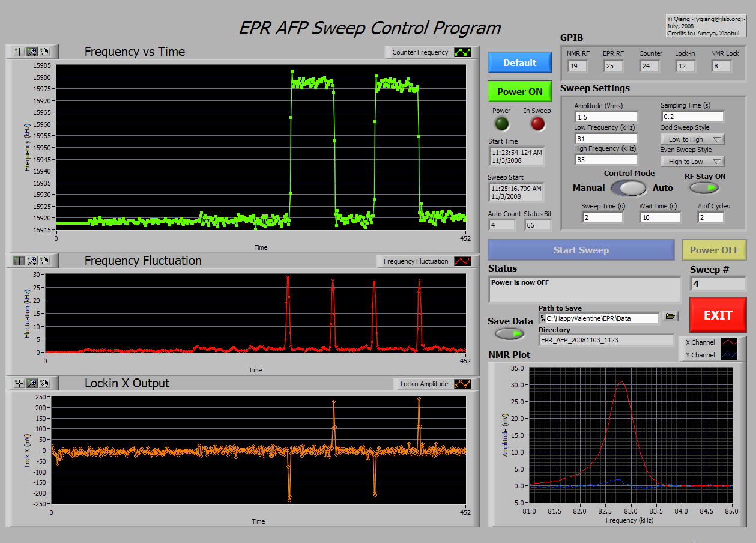Click Lockin Amplitude orange plot legend icon
The height and width of the screenshot is (543, 756).
coord(462,384)
